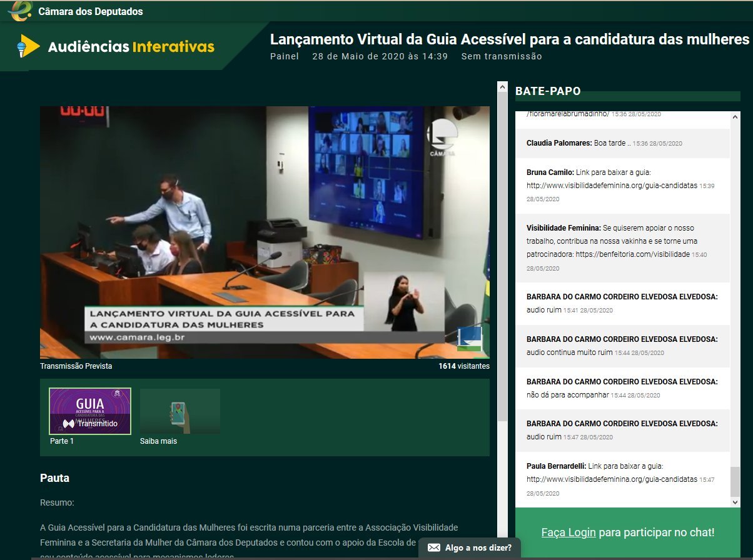753x560 pixels.
Task: Click the event title 'Lançamento Virtual da Guia Acessível'
Action: pyautogui.click(x=510, y=39)
